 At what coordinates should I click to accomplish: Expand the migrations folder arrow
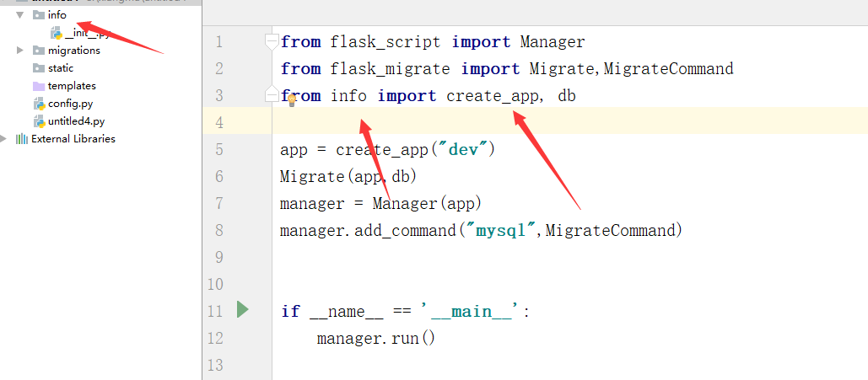[20, 51]
